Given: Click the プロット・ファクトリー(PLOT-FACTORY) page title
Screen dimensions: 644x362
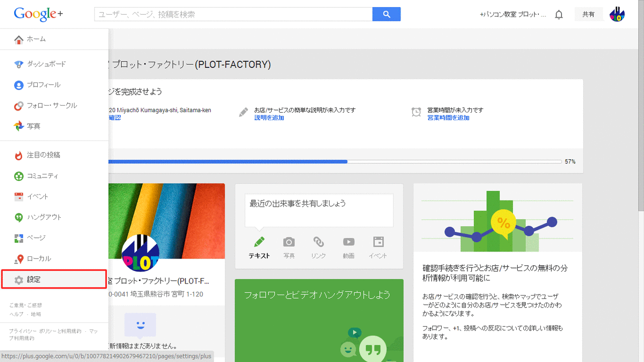Looking at the screenshot, I should pos(191,64).
